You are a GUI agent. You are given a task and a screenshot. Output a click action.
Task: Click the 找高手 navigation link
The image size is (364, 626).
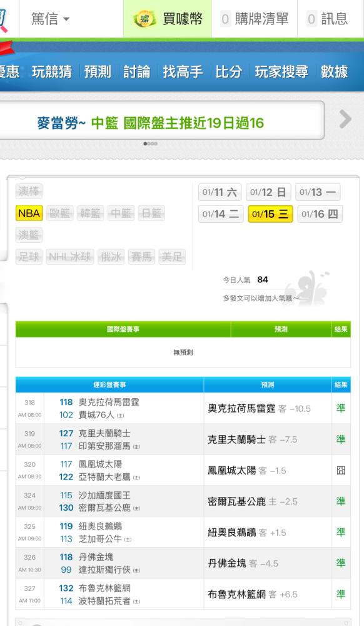pyautogui.click(x=183, y=72)
